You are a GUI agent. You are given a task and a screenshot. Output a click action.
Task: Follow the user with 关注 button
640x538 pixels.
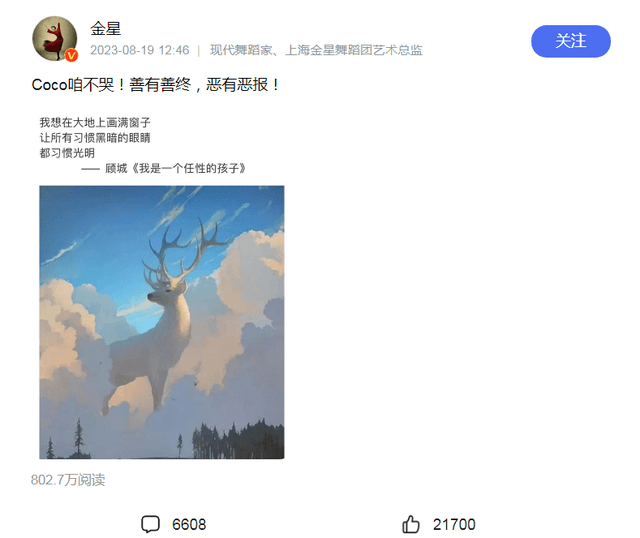pos(571,41)
